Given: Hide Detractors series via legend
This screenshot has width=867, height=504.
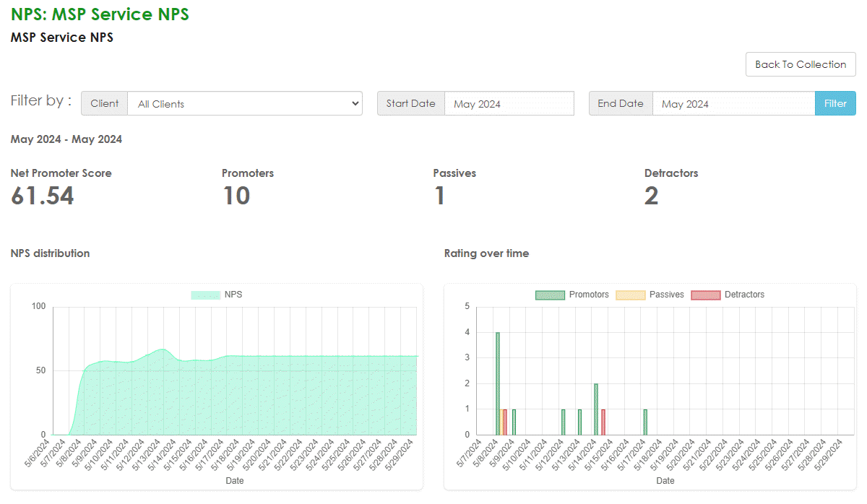Looking at the screenshot, I should 728,295.
